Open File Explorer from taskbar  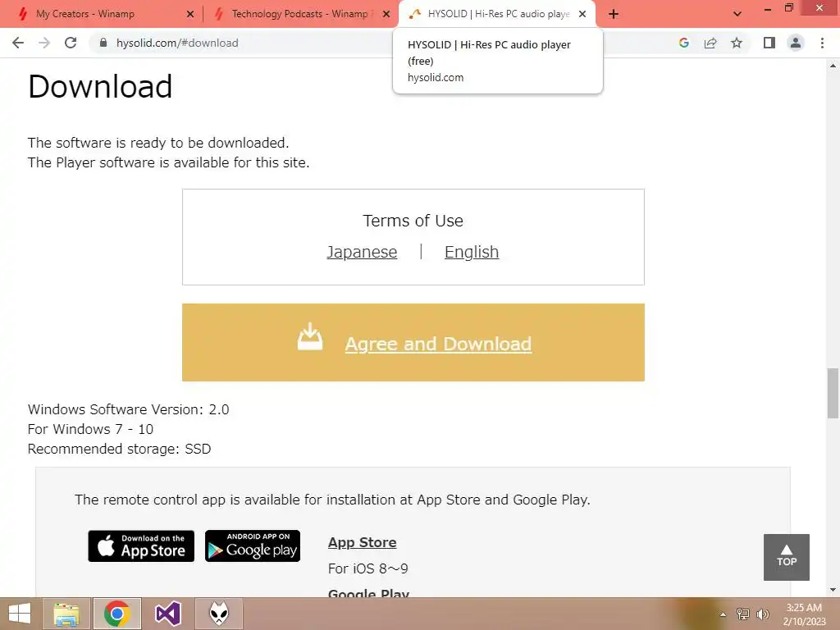click(x=66, y=614)
